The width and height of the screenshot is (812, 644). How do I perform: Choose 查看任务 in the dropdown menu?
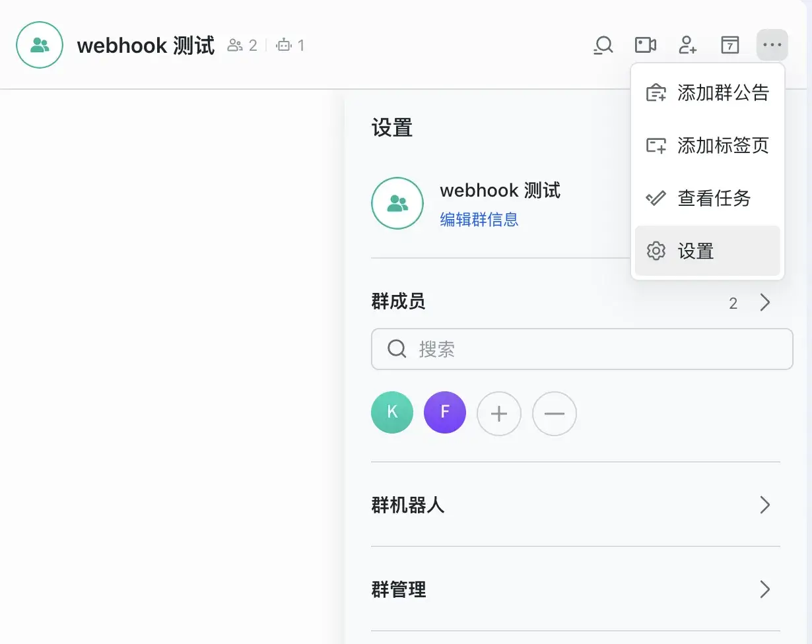pyautogui.click(x=707, y=199)
